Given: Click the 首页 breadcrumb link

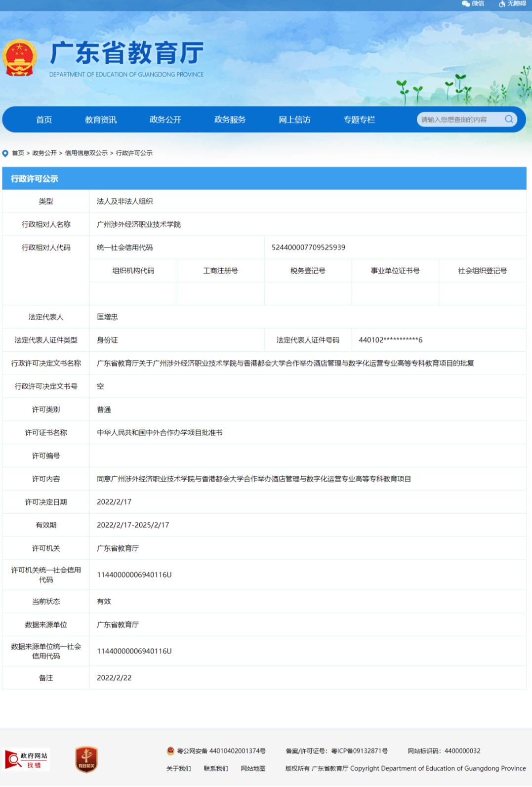Looking at the screenshot, I should 18,153.
